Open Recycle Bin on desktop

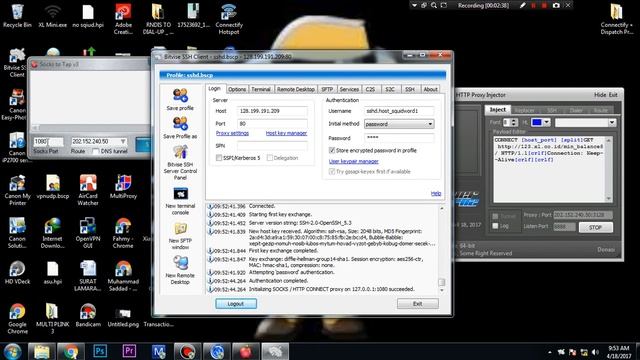click(x=17, y=16)
